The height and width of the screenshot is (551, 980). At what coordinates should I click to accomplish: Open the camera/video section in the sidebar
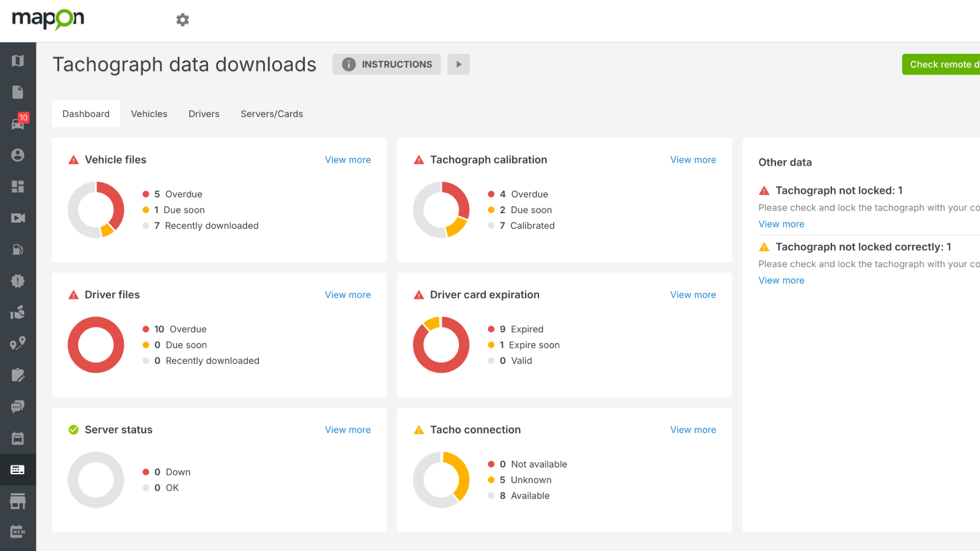[18, 218]
